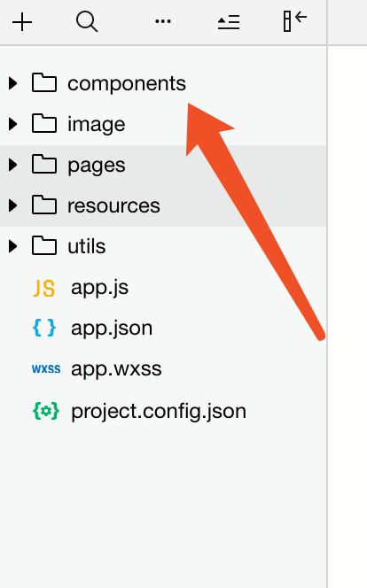Select the pages folder name
Image resolution: width=367 pixels, height=588 pixels.
click(97, 166)
